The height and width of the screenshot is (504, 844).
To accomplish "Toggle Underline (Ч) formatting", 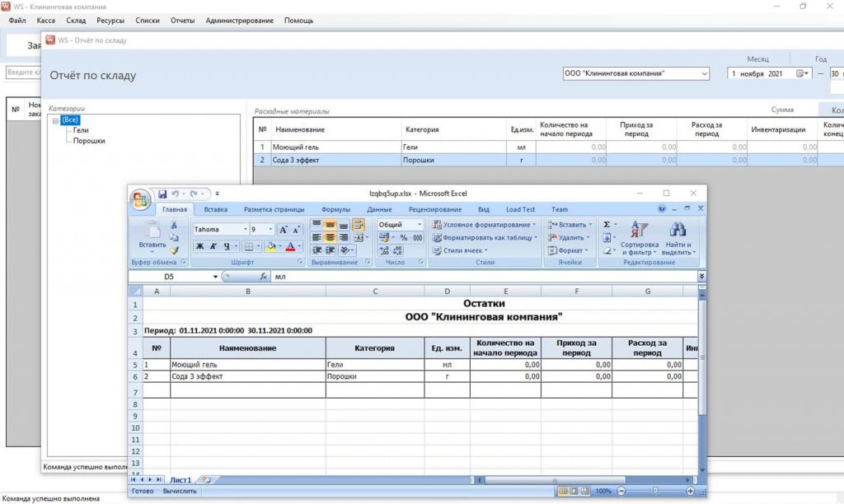I will pyautogui.click(x=227, y=246).
